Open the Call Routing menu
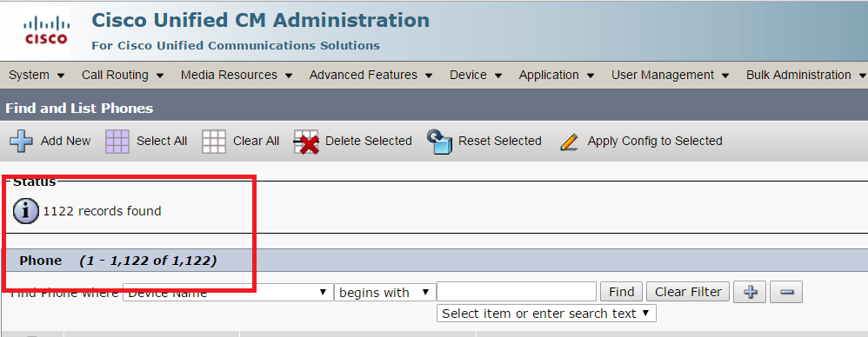 click(123, 76)
